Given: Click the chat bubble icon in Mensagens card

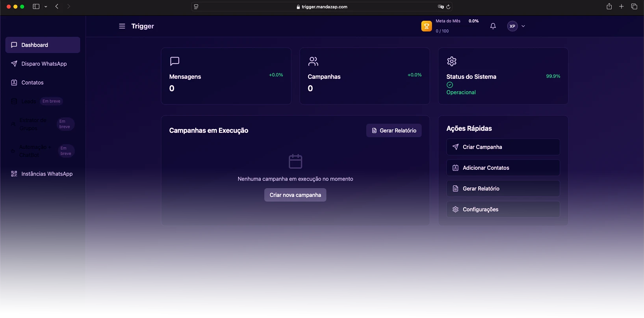Looking at the screenshot, I should [x=174, y=61].
